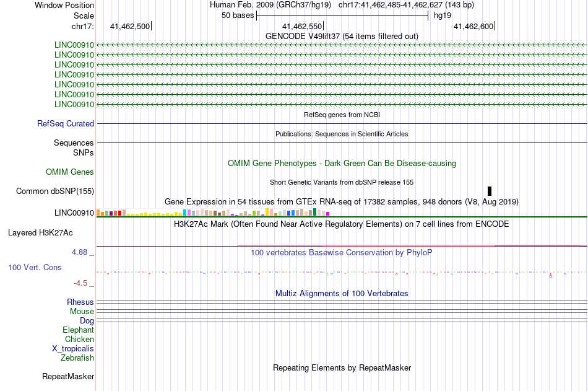Select the Scale track label

84,15
